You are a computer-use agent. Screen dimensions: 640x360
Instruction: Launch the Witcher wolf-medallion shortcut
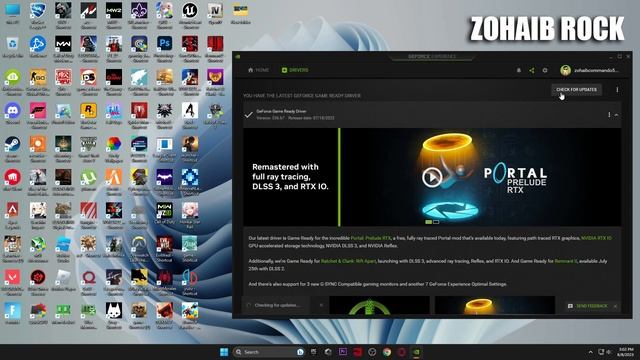tap(164, 115)
